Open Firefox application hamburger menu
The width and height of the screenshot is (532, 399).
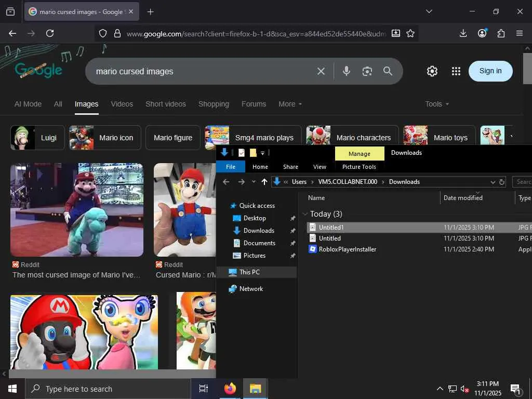click(520, 33)
